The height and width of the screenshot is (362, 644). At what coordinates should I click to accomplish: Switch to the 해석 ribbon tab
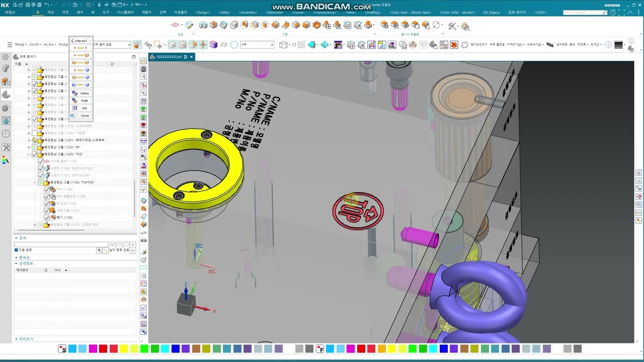(x=79, y=12)
